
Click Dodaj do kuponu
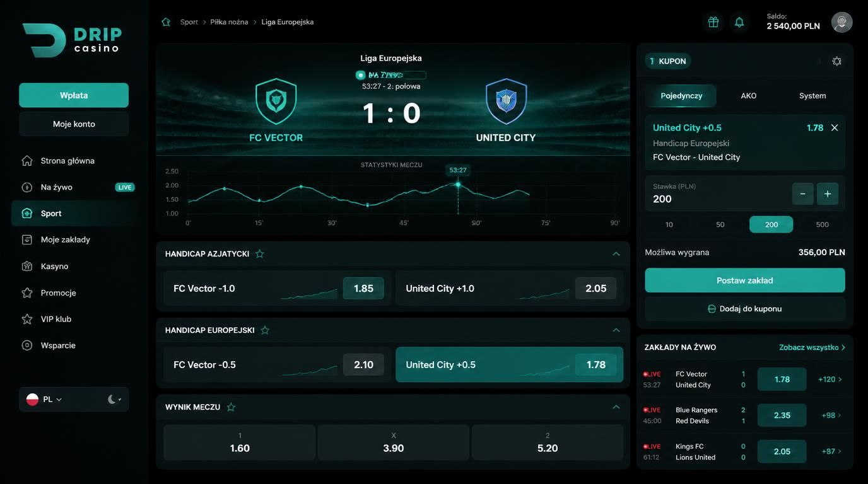745,309
